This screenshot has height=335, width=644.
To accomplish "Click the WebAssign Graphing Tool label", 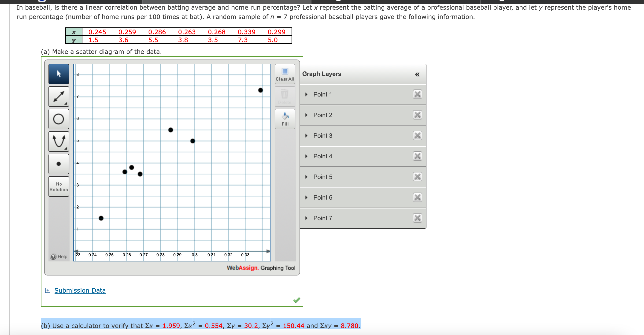I will [x=261, y=268].
